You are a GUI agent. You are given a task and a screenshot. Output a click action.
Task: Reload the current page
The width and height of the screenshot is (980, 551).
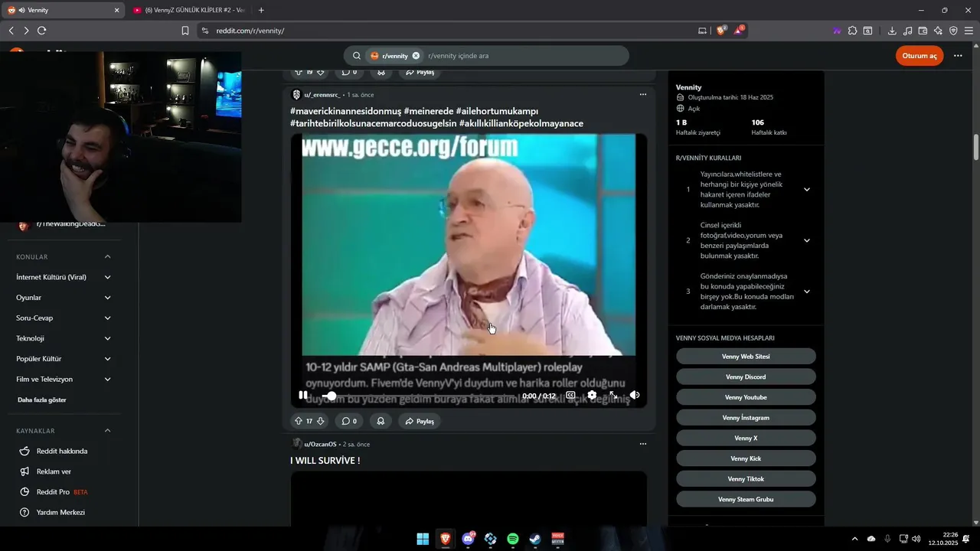click(41, 31)
